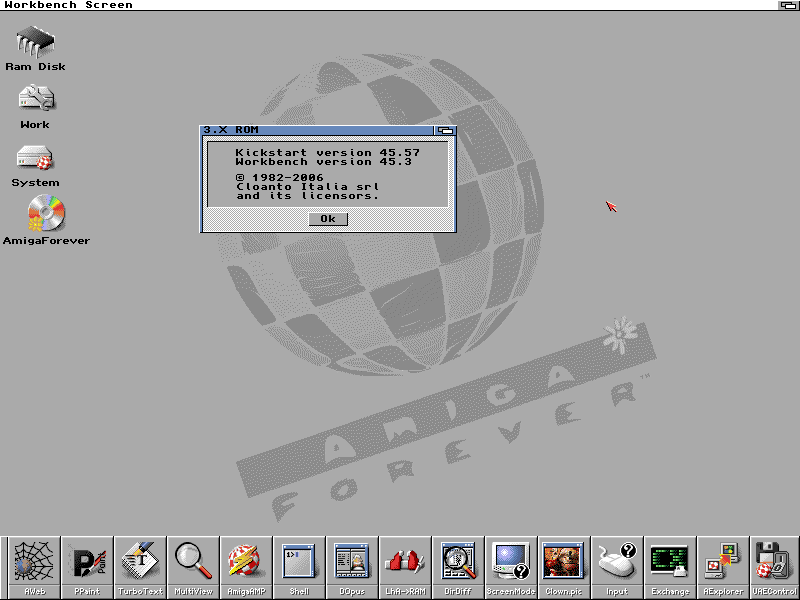800x600 pixels.
Task: Click the LhA->RAM archive icon
Action: 405,563
